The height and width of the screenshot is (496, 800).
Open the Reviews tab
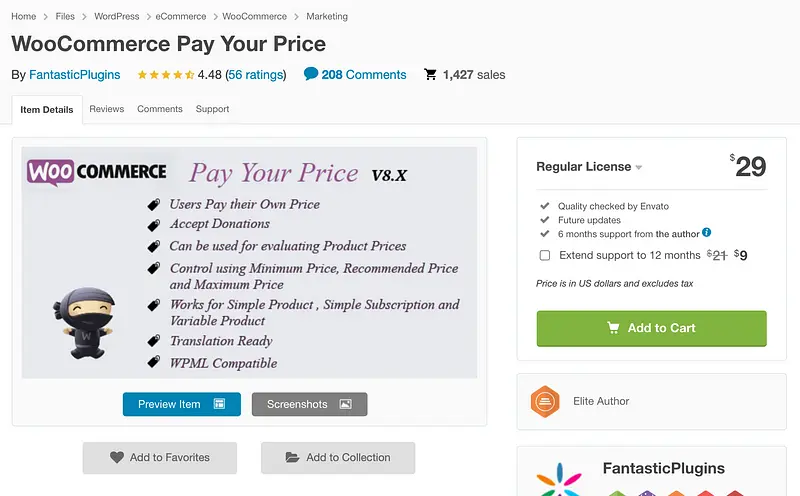106,109
